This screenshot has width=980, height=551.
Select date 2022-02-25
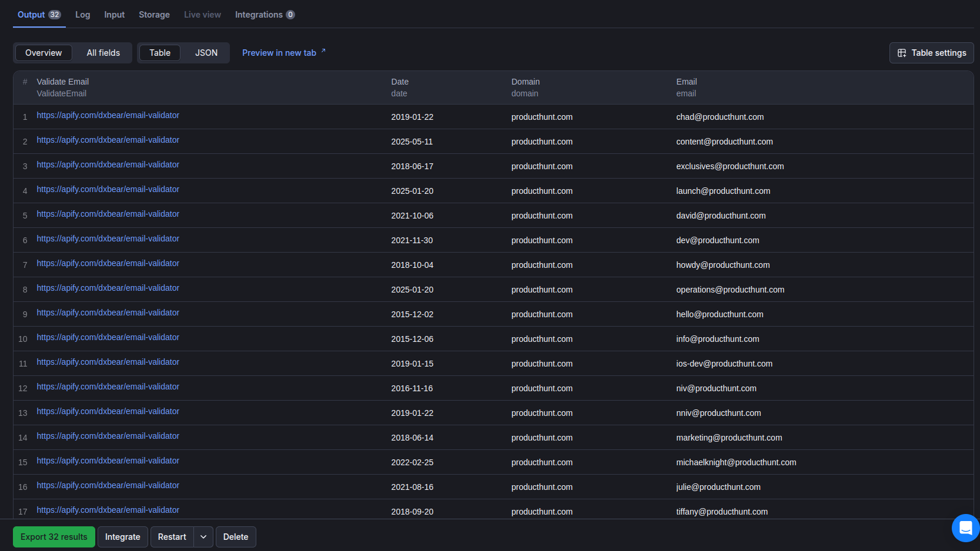412,462
